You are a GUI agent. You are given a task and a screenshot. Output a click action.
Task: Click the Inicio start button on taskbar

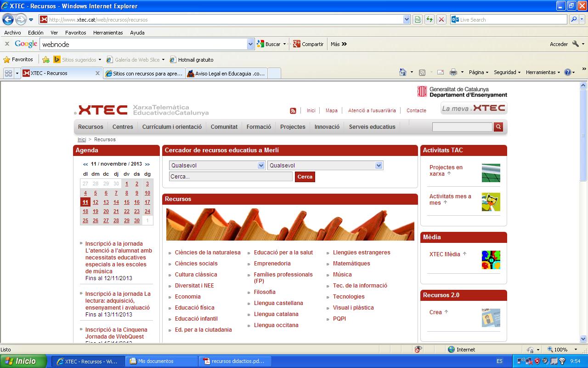point(23,361)
